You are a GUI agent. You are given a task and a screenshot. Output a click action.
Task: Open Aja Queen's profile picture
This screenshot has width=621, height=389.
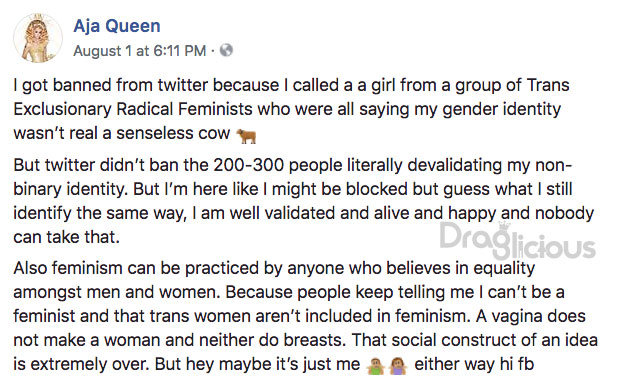(x=38, y=38)
